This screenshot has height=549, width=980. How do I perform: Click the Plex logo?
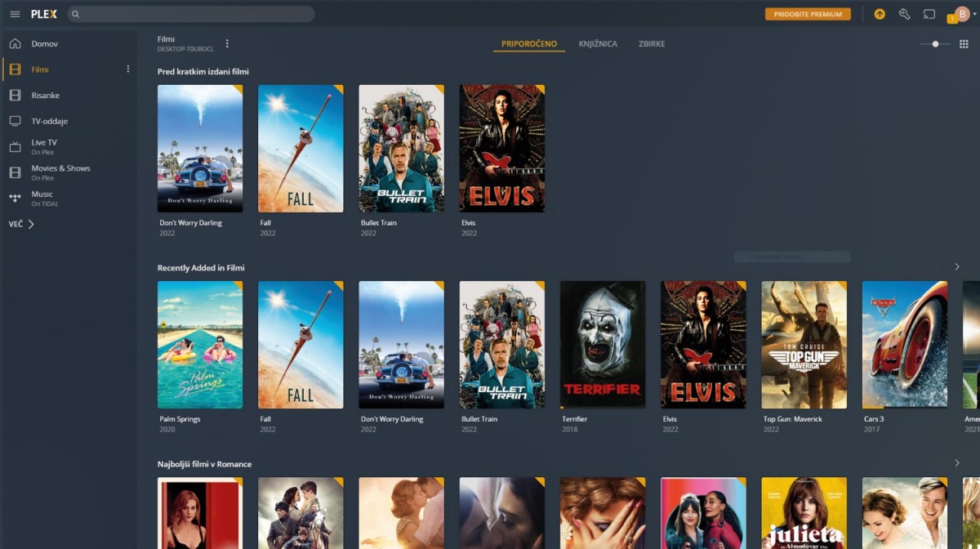coord(44,14)
